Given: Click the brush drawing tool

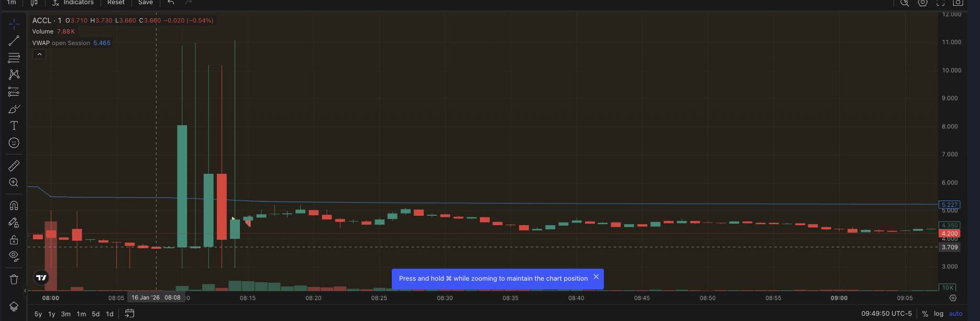Looking at the screenshot, I should pyautogui.click(x=14, y=109).
